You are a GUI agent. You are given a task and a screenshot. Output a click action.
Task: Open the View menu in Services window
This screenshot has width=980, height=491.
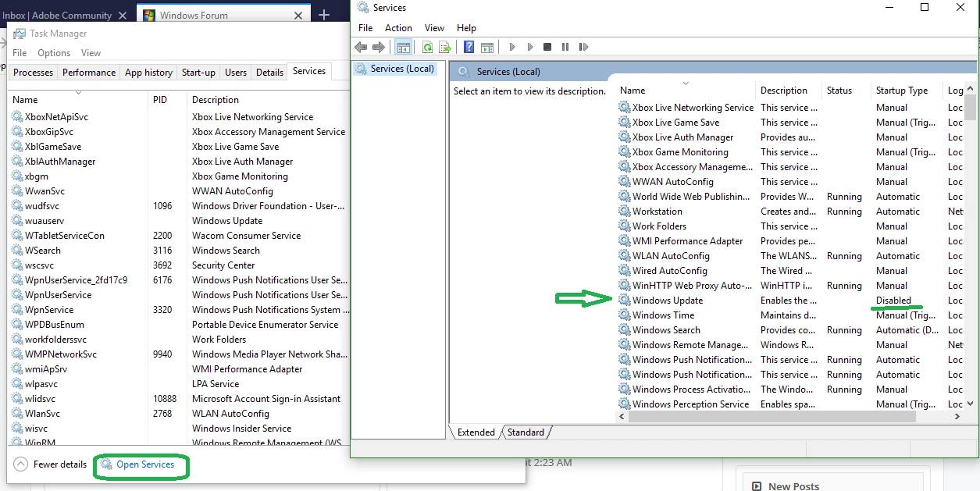[x=435, y=28]
